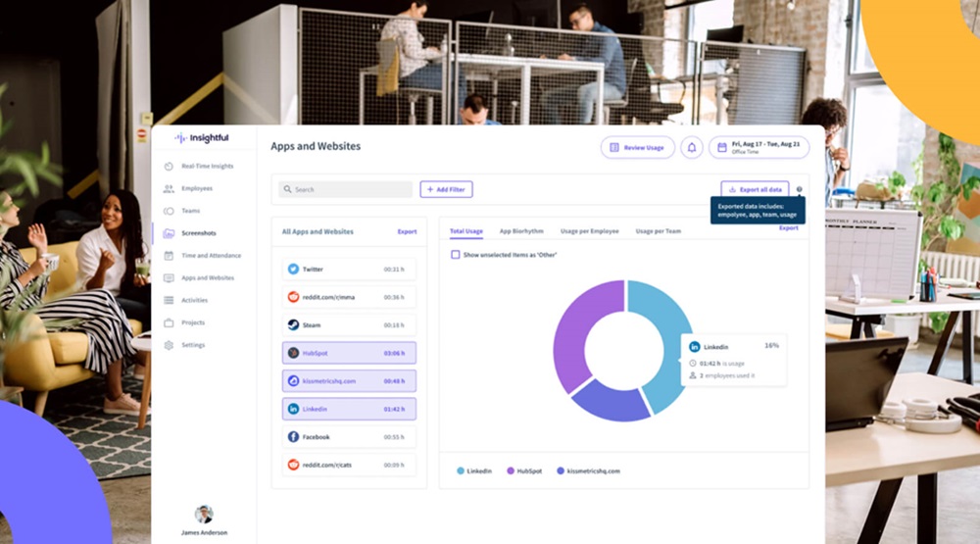Click the LinkedIn icon in app list
980x544 pixels.
coord(293,409)
